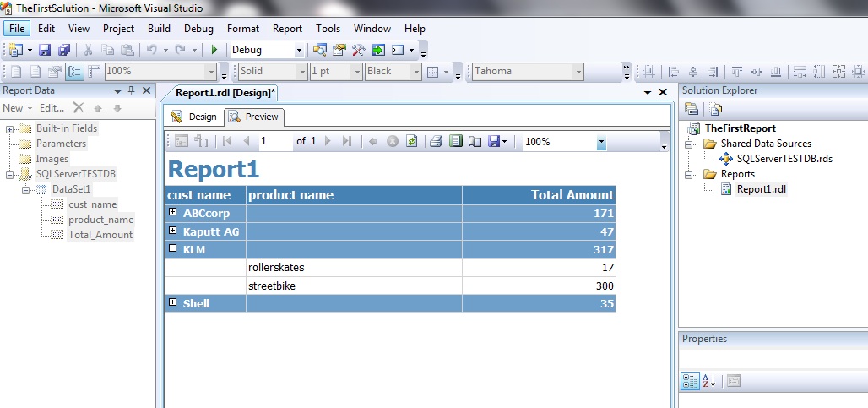Toggle auto-hide pin on Report Data panel
This screenshot has height=408, width=868.
[x=131, y=90]
